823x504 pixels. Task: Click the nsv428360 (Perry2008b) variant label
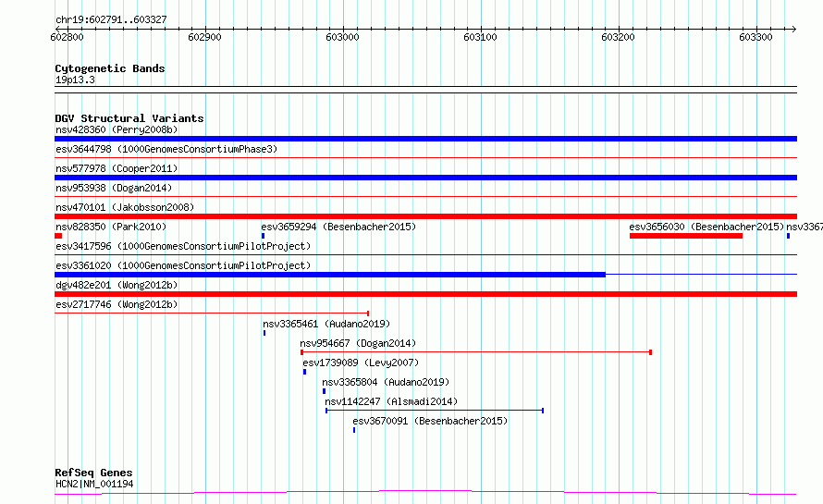point(117,129)
